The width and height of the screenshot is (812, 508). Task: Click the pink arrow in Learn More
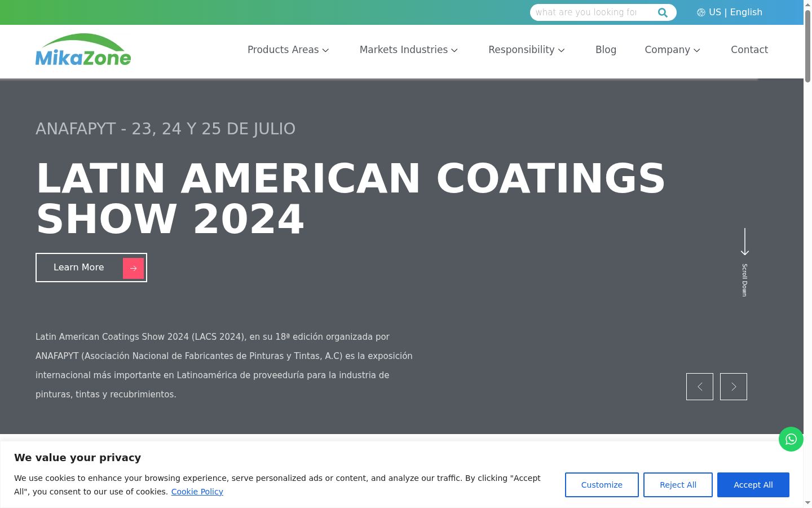[x=133, y=268]
